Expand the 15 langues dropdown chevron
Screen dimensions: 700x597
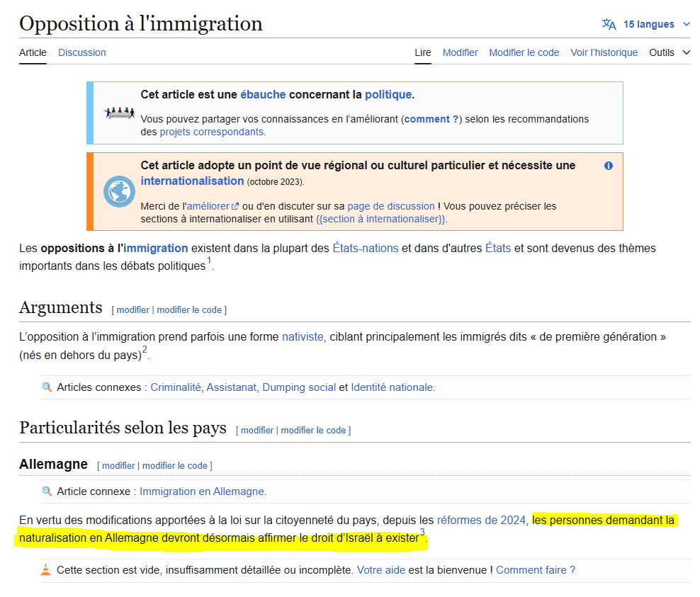[687, 24]
